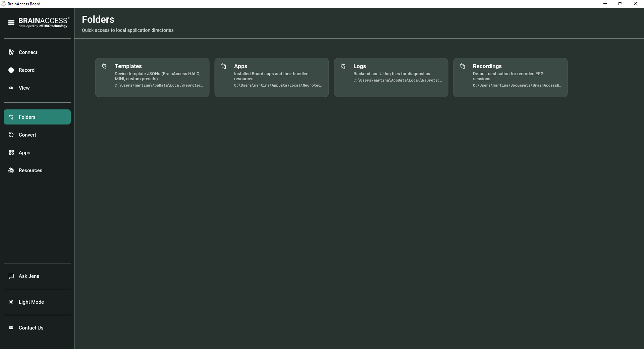The image size is (644, 349).
Task: Minimize the BrainAccess Board window
Action: 605,4
